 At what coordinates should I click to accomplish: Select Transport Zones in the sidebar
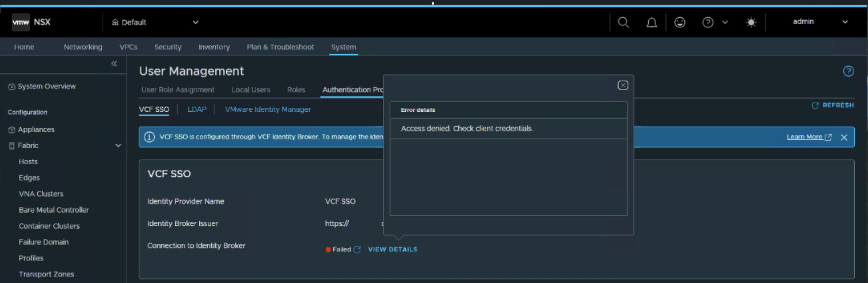(x=46, y=274)
